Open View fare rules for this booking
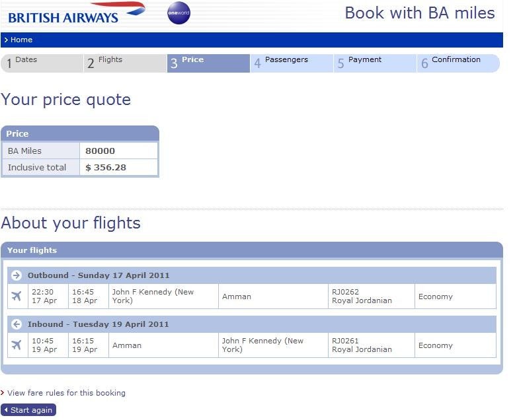517x420 pixels. click(66, 393)
